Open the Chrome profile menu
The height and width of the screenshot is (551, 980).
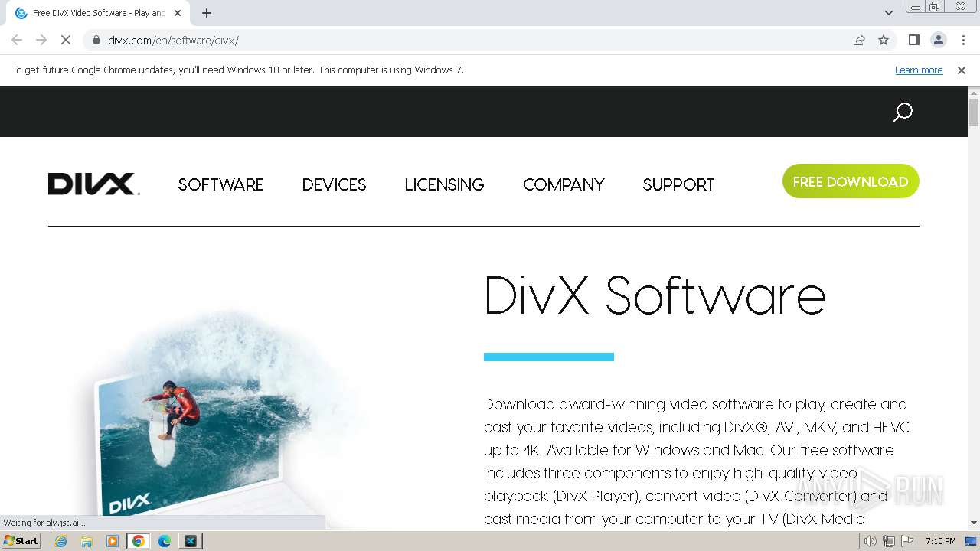pyautogui.click(x=938, y=40)
